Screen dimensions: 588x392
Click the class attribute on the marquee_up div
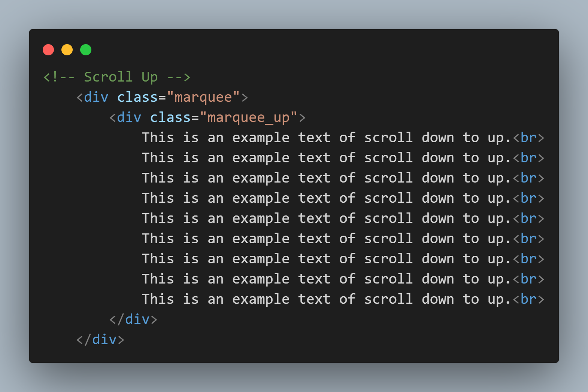tap(170, 117)
